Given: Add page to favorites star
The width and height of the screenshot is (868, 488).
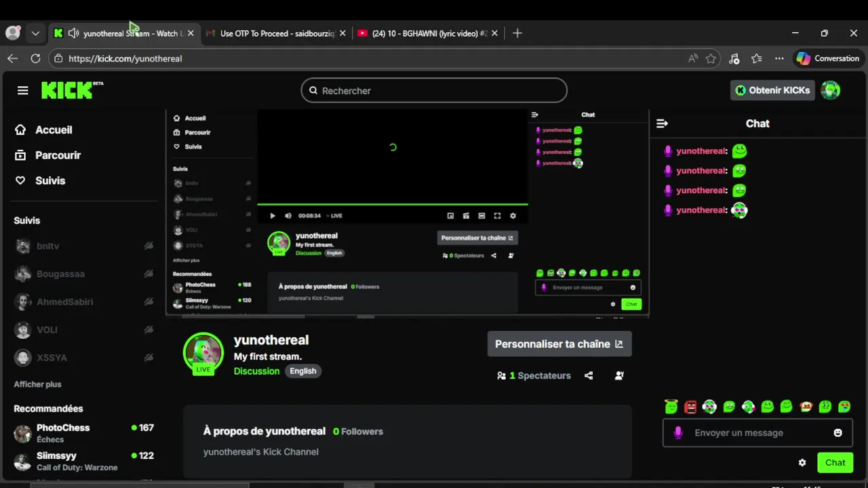Looking at the screenshot, I should point(711,58).
